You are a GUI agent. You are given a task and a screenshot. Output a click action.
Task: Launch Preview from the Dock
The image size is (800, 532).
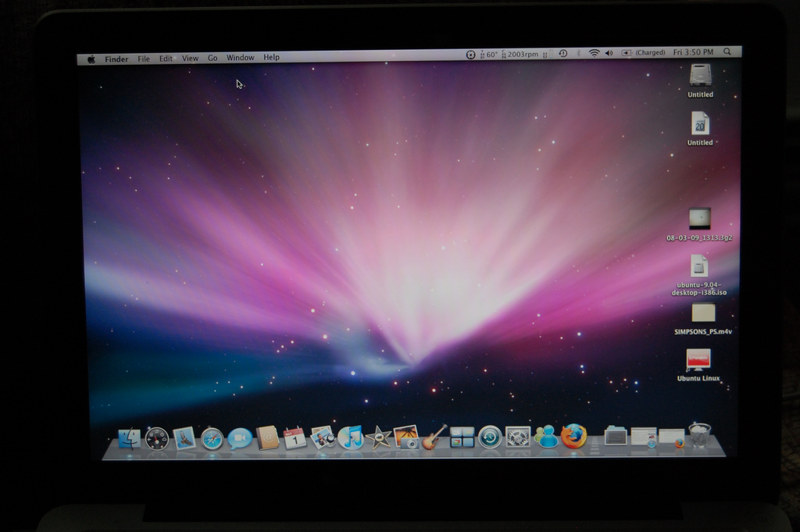click(x=323, y=437)
